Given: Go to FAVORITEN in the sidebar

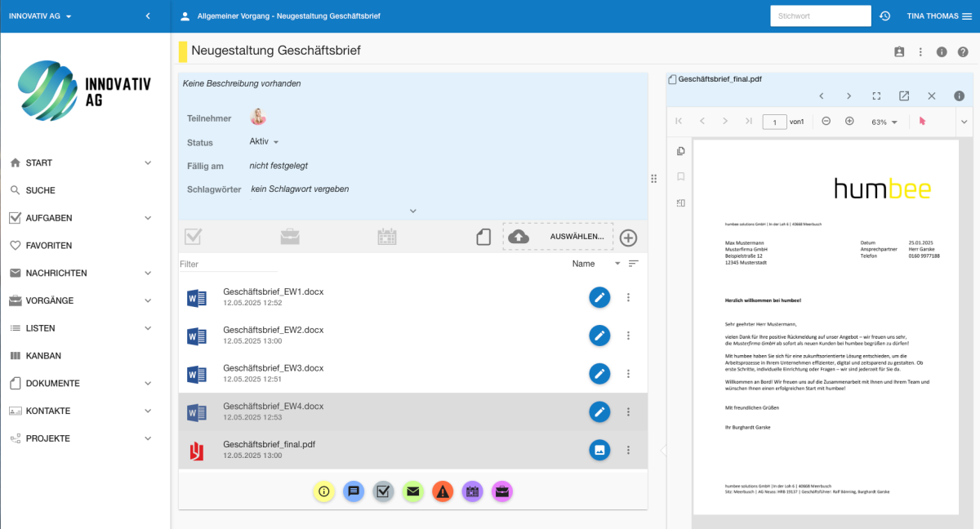Looking at the screenshot, I should [x=49, y=245].
